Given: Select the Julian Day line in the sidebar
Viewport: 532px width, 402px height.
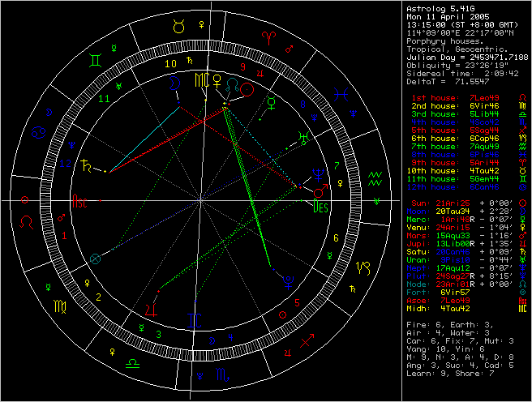Looking at the screenshot, I should click(x=466, y=57).
